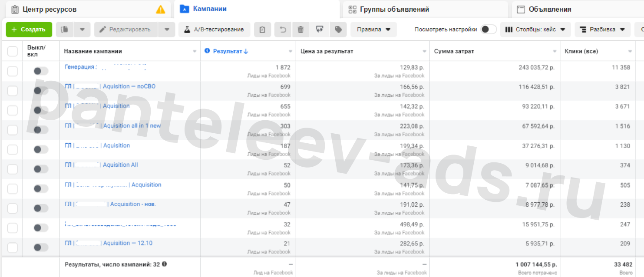Open the Столбцы: кейс dropdown
Screen dimensions: 644x277
pos(536,30)
